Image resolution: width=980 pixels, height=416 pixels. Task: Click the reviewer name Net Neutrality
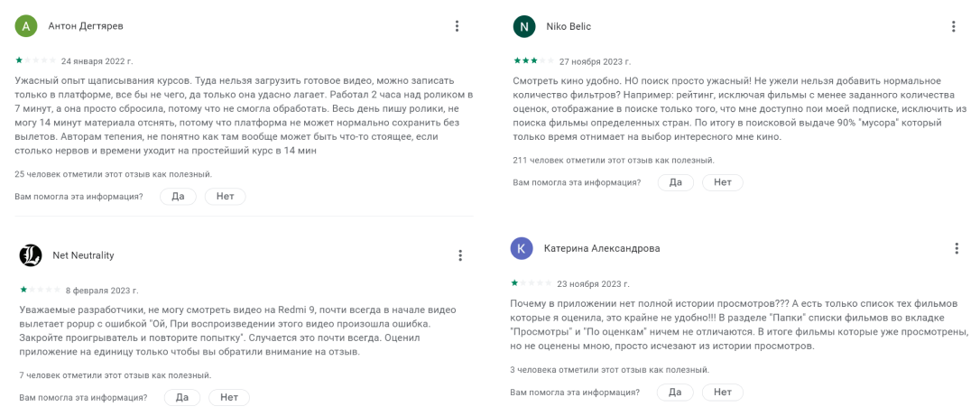tap(83, 255)
